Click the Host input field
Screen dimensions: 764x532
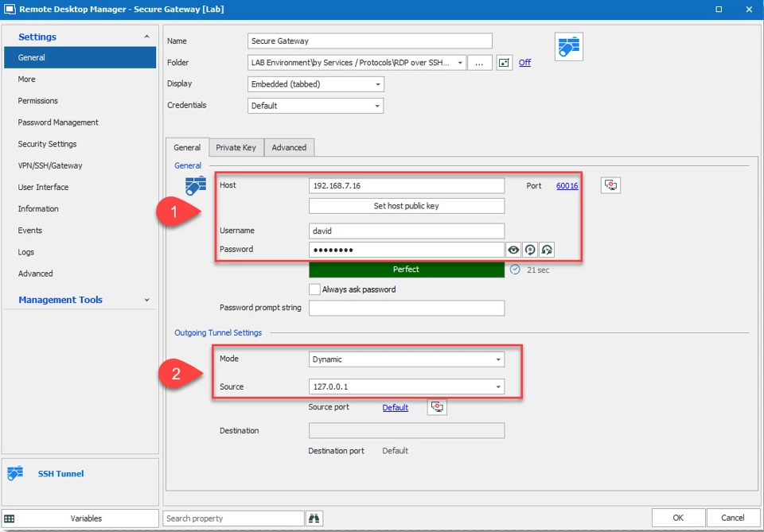tap(406, 185)
